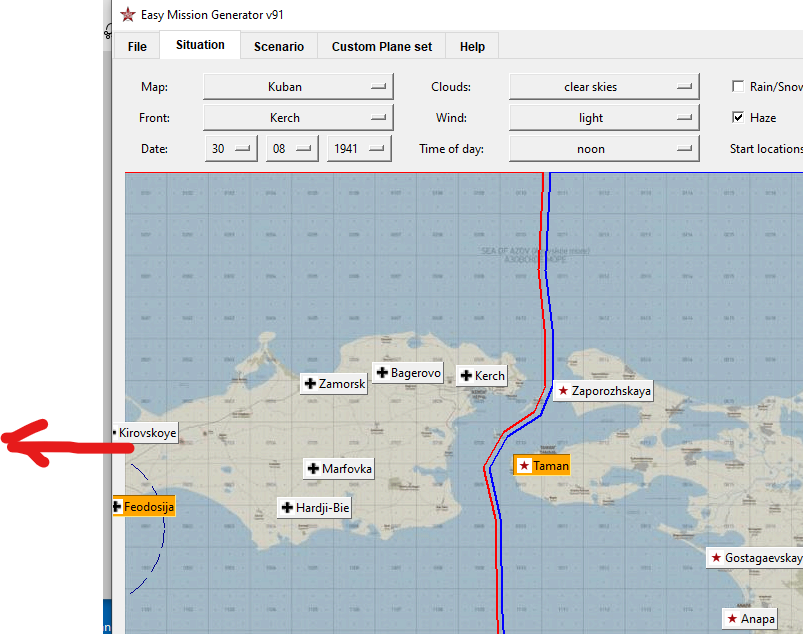Open the Map dropdown showing Kuban
Screen dimensions: 803x634
click(298, 87)
